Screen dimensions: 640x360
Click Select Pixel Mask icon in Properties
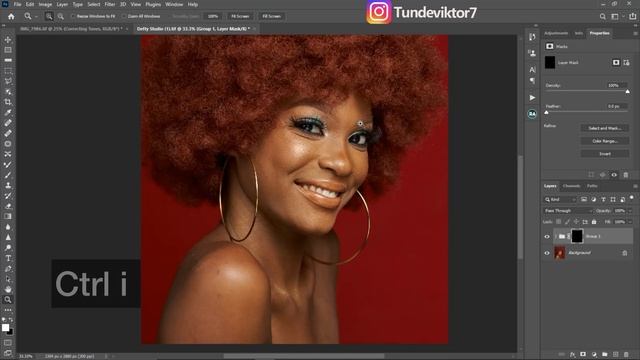click(616, 62)
